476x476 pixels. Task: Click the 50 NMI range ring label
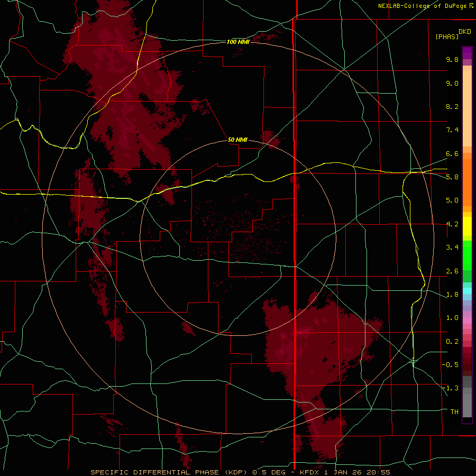tap(237, 140)
